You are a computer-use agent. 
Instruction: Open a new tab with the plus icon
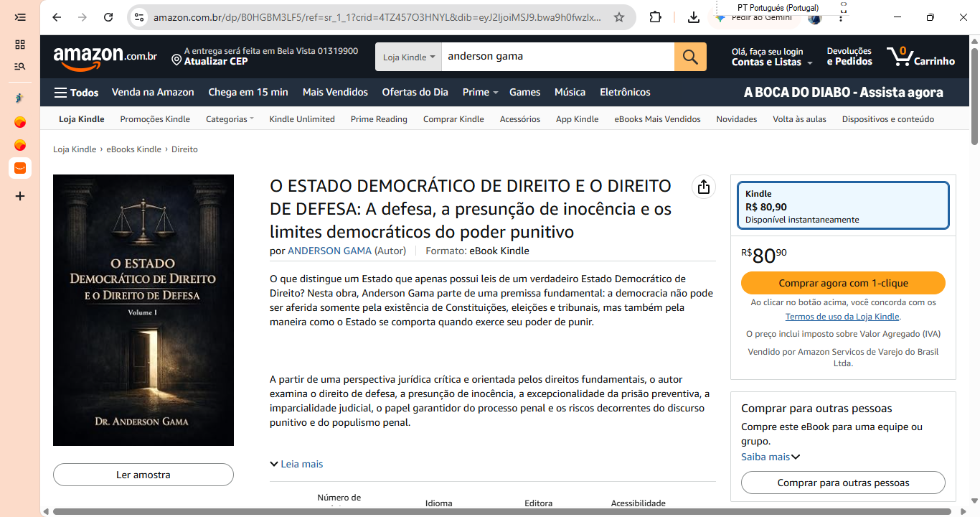point(20,196)
